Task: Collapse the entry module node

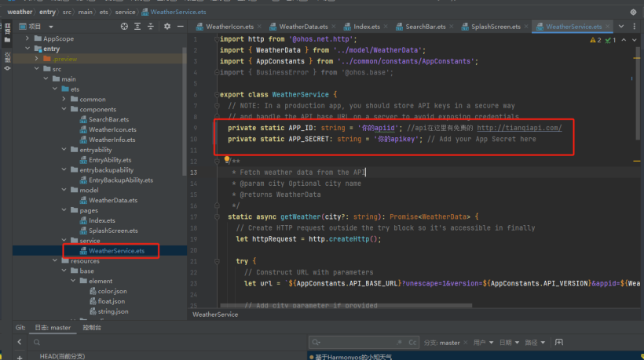Action: 27,49
